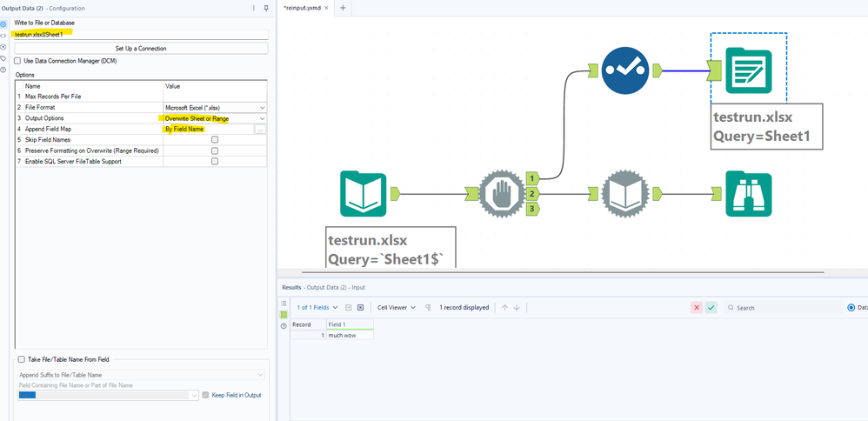
Task: Pin the Configuration window
Action: pos(266,9)
